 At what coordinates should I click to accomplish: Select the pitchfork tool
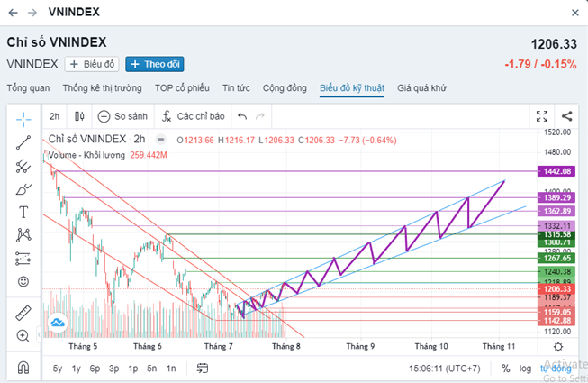click(23, 166)
